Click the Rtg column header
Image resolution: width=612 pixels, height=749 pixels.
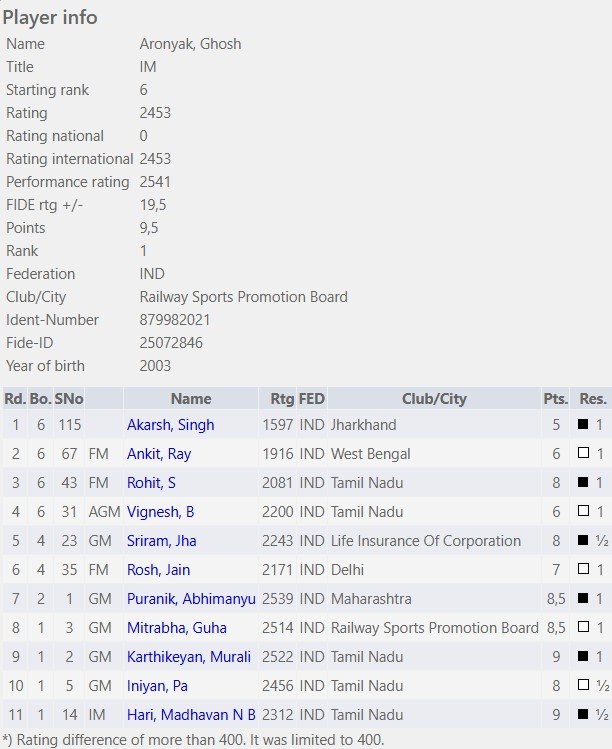click(x=282, y=398)
